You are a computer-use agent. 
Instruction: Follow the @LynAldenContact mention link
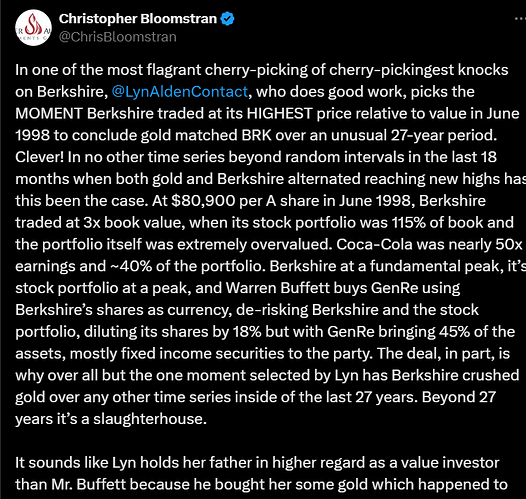click(x=179, y=92)
